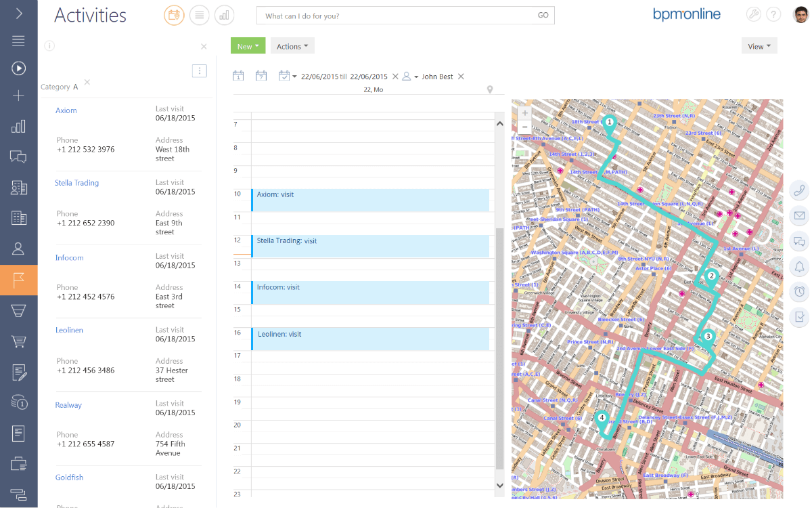Select the day view calendar icon

238,77
